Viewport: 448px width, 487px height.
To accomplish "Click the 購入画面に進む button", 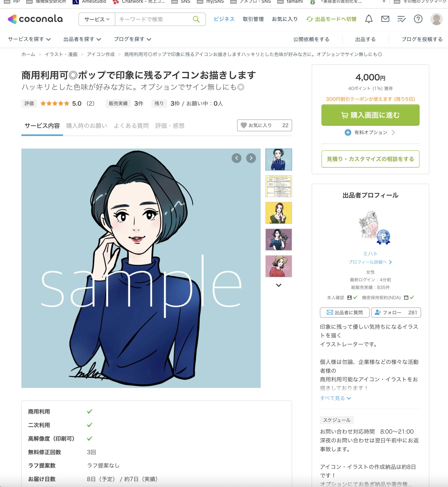I will (x=370, y=115).
